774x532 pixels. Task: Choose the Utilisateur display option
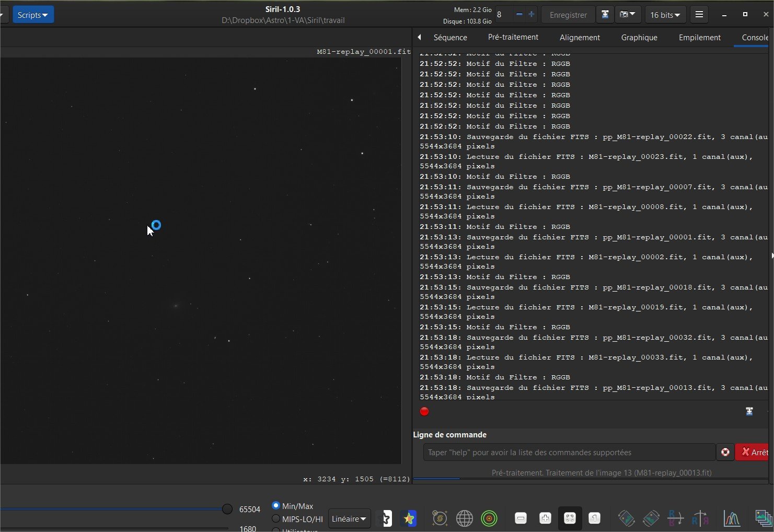pos(276,529)
